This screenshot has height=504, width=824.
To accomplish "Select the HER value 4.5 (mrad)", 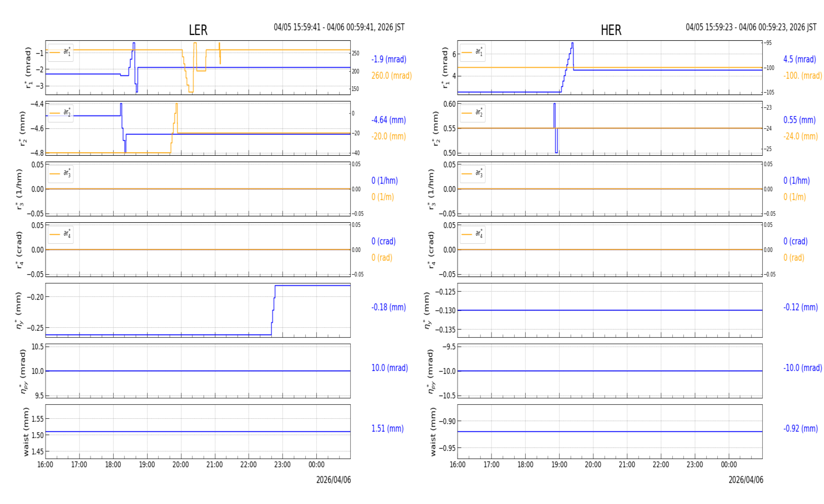I will click(x=799, y=60).
